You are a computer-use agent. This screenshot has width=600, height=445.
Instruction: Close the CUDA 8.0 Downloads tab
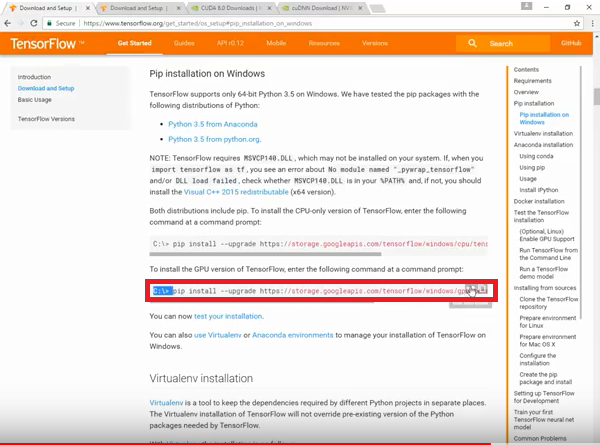point(269,8)
